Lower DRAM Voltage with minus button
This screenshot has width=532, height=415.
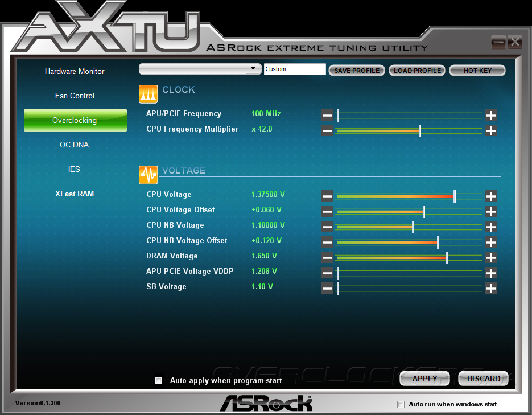pyautogui.click(x=327, y=257)
